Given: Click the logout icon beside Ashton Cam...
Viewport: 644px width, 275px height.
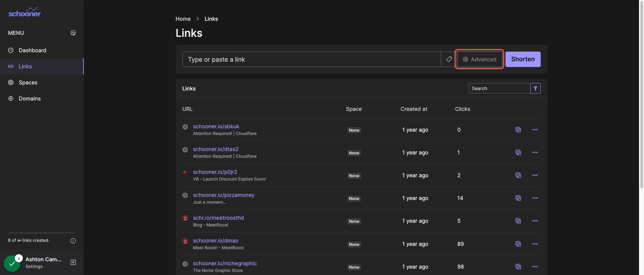Looking at the screenshot, I should tap(73, 262).
